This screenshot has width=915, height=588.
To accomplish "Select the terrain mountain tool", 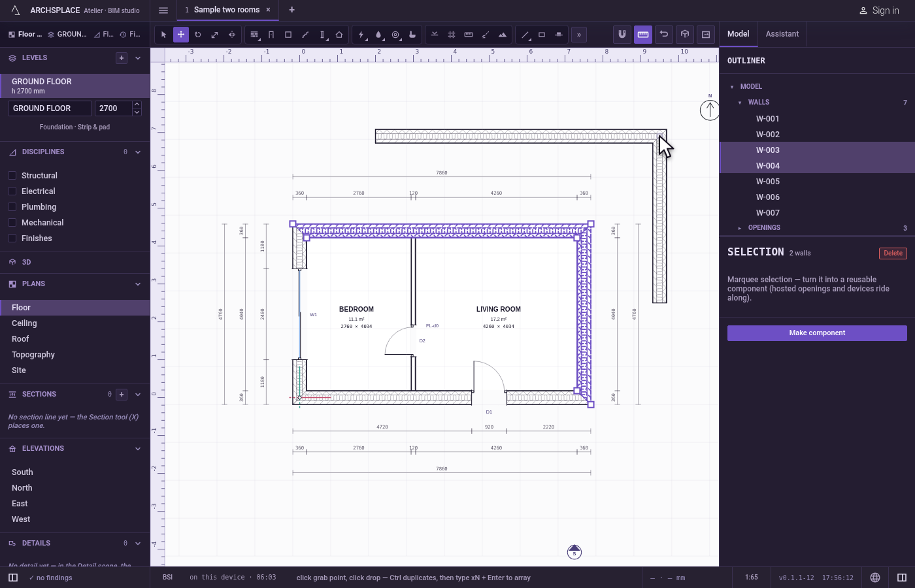I will [x=503, y=35].
